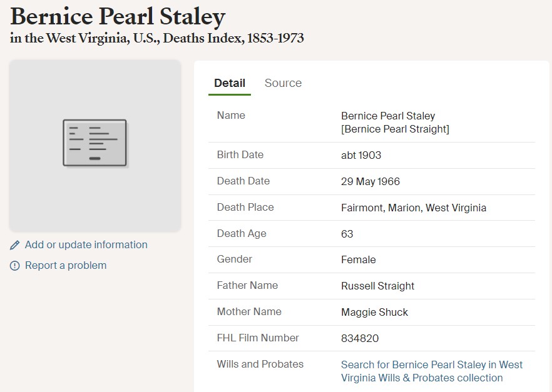The height and width of the screenshot is (392, 552).
Task: Search West Virginia Wills & Probates collection
Action: pos(432,371)
